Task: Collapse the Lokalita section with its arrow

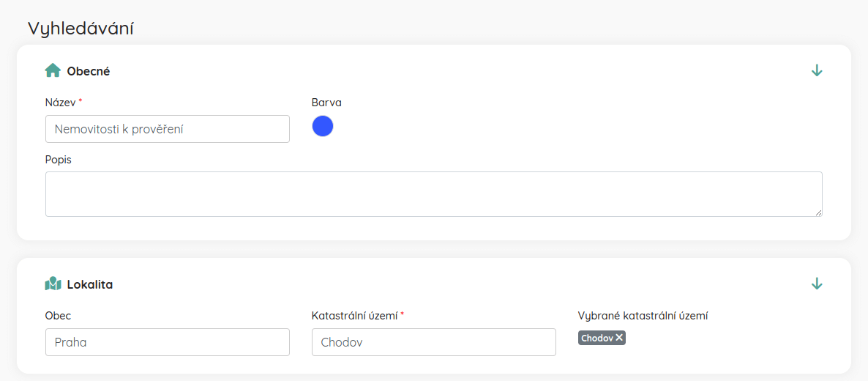Action: click(x=817, y=284)
